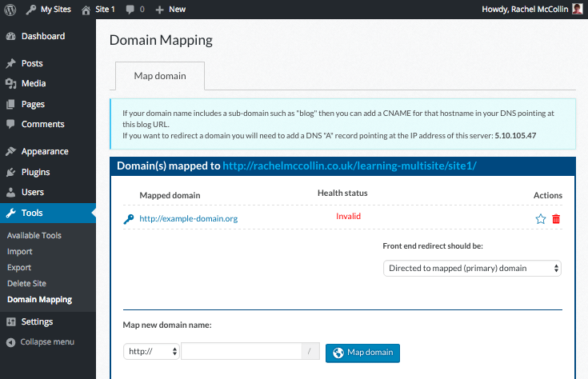
Task: Click the Settings sliders icon
Action: click(11, 321)
